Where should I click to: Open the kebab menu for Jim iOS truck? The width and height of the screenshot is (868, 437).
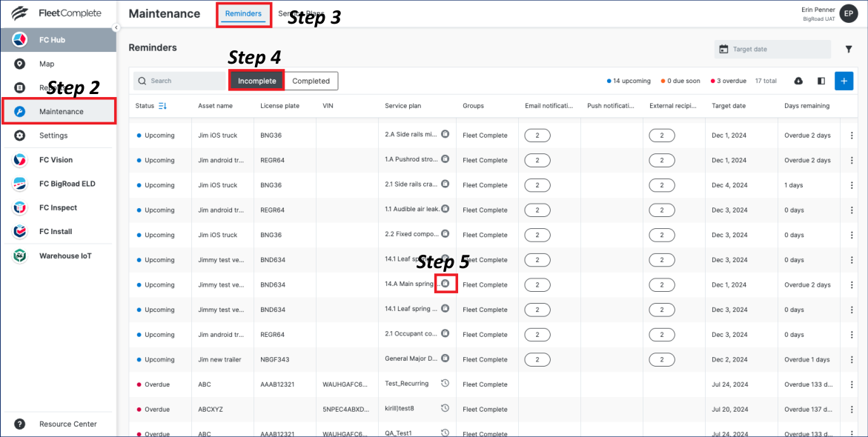pos(851,135)
